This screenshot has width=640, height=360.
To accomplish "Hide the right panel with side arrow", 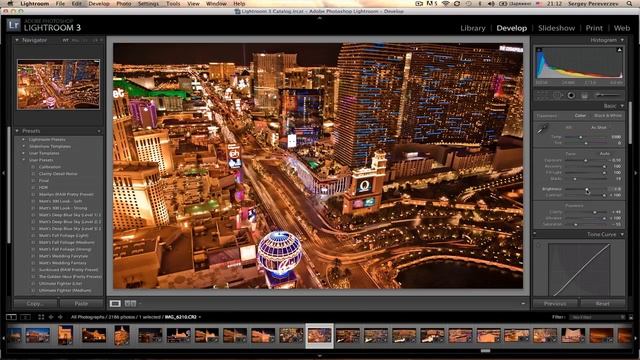I will (636, 173).
